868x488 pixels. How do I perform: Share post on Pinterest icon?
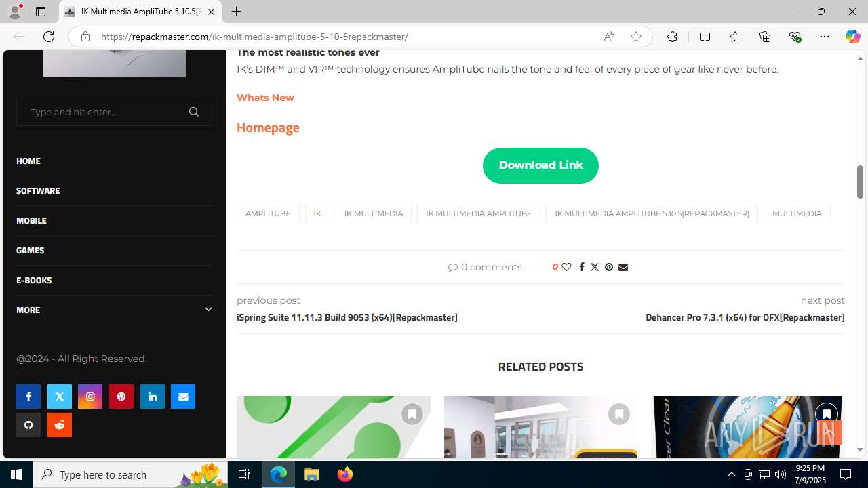click(609, 267)
